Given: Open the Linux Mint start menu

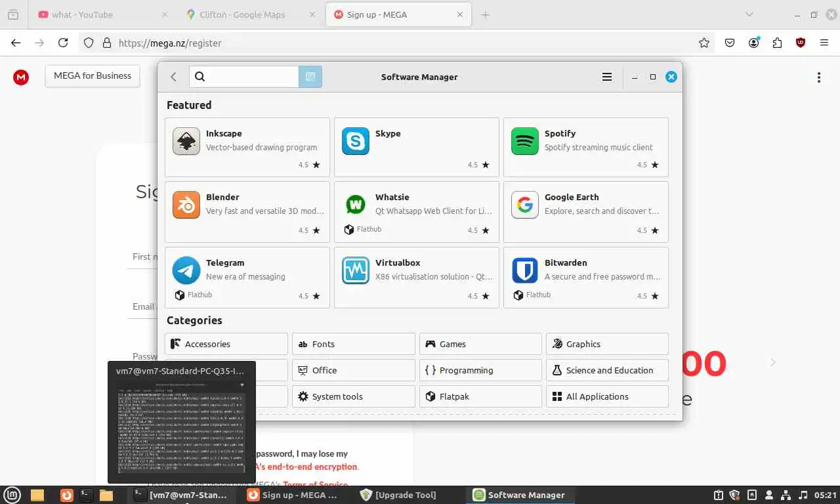Looking at the screenshot, I should [12, 495].
